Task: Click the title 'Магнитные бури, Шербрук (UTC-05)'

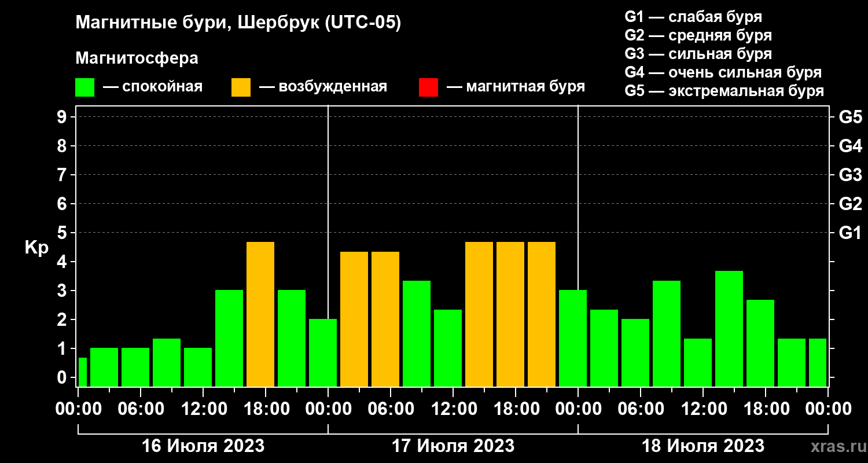Action: coord(238,23)
